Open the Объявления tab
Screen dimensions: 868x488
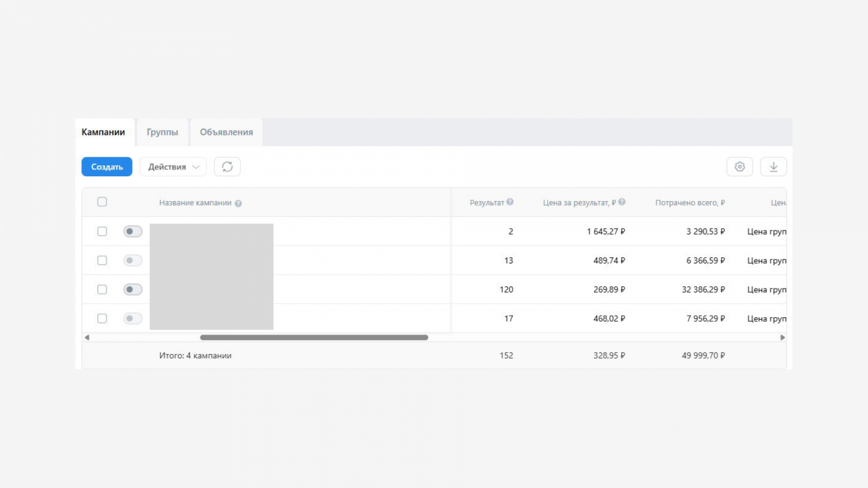click(226, 132)
